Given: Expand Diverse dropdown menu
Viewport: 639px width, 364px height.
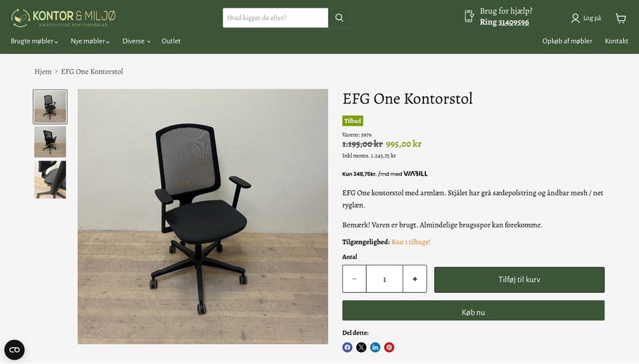Looking at the screenshot, I should (x=136, y=41).
